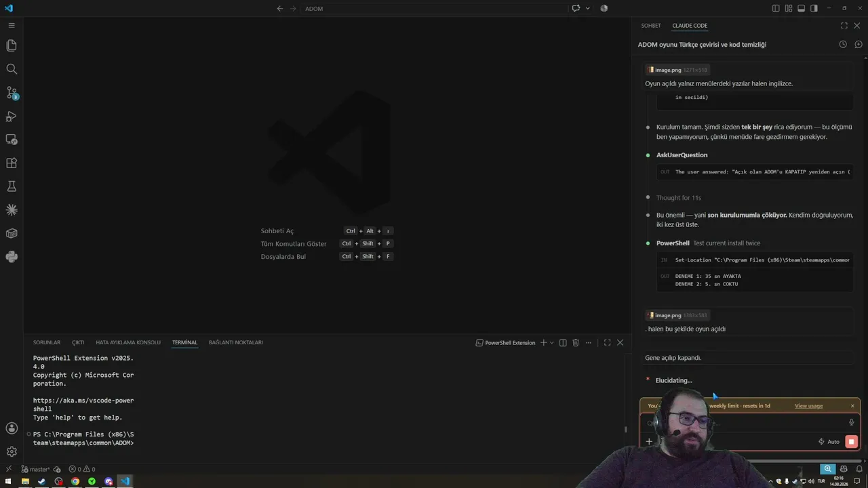Open the Manage gear menu
The height and width of the screenshot is (488, 868).
click(12, 451)
